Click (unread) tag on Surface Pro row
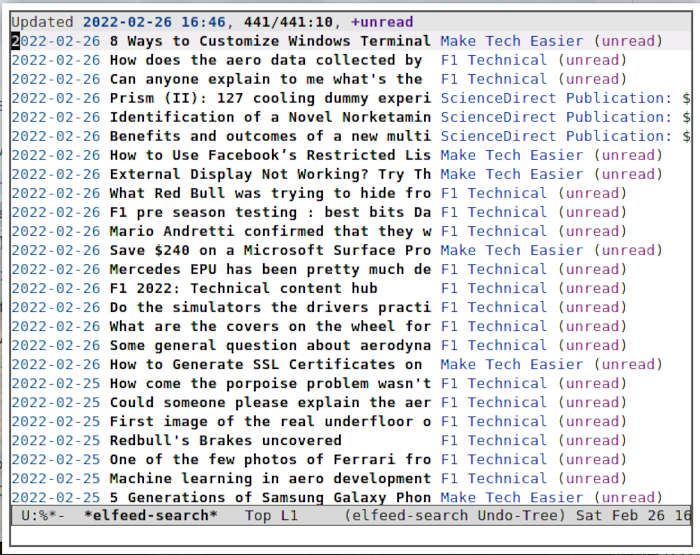The image size is (700, 555). 628,250
